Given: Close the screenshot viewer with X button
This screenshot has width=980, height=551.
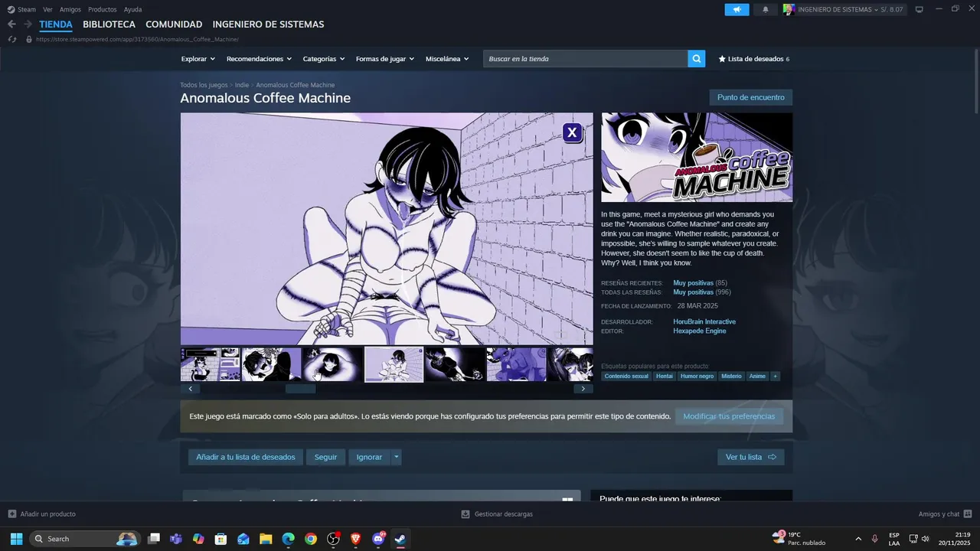Looking at the screenshot, I should 572,132.
